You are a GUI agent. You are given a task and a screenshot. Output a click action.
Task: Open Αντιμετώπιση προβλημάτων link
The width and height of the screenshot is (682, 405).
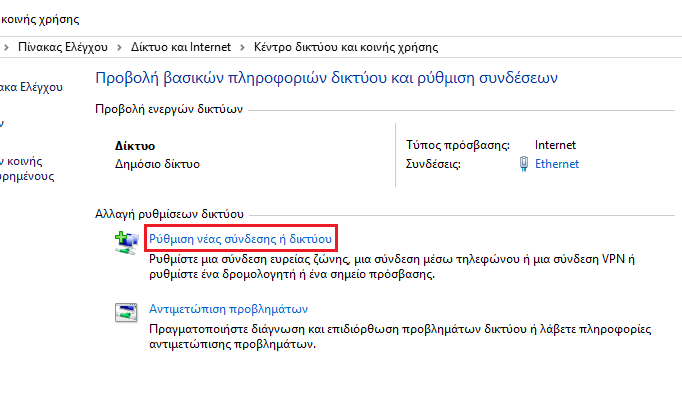[228, 309]
